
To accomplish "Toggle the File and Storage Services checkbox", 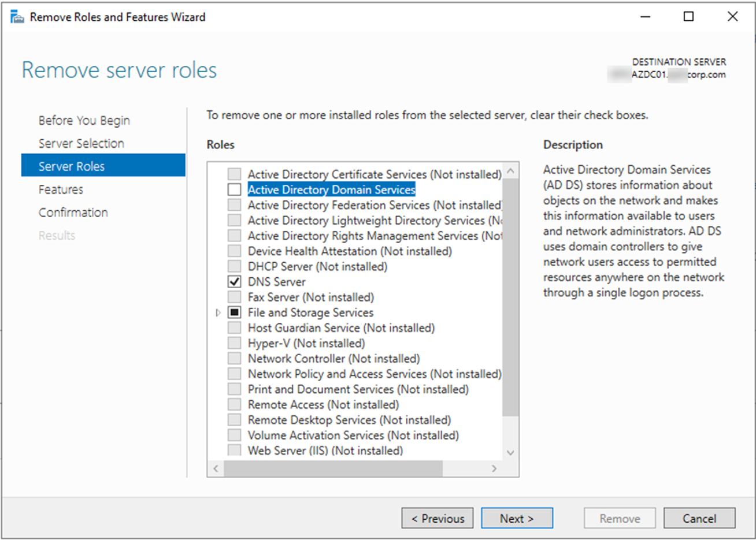I will (234, 312).
